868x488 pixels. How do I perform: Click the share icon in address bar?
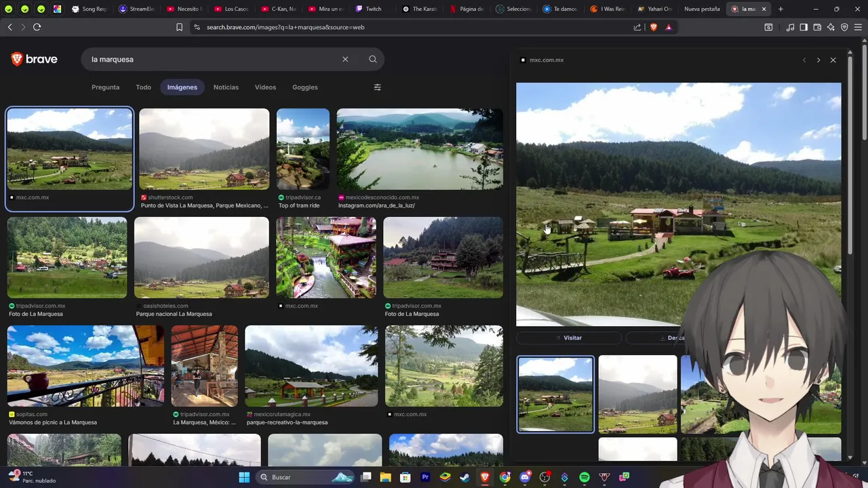pos(637,27)
